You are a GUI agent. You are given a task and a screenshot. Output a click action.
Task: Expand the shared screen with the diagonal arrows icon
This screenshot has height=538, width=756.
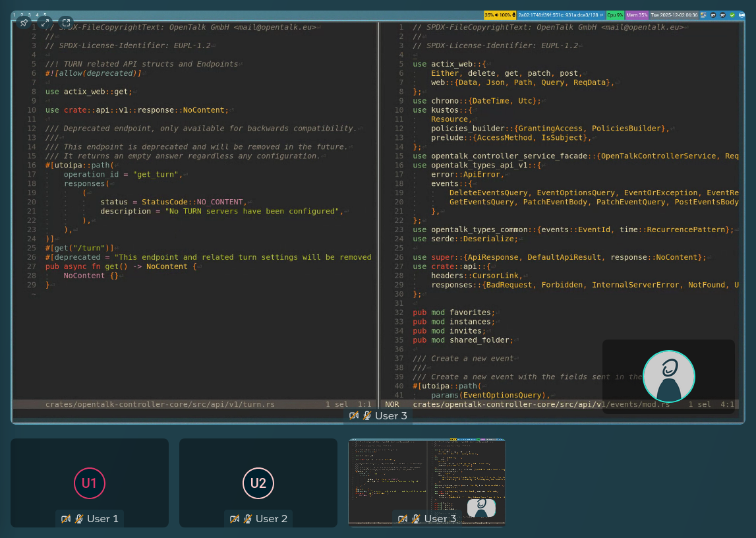[x=45, y=22]
